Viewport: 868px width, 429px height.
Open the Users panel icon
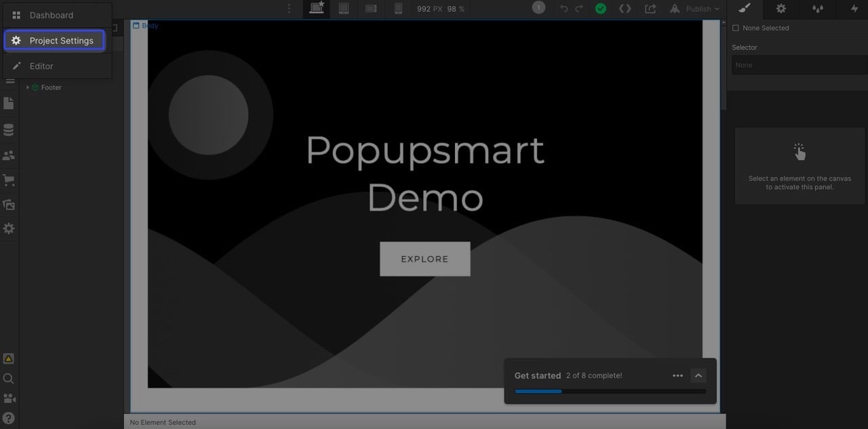[x=9, y=155]
